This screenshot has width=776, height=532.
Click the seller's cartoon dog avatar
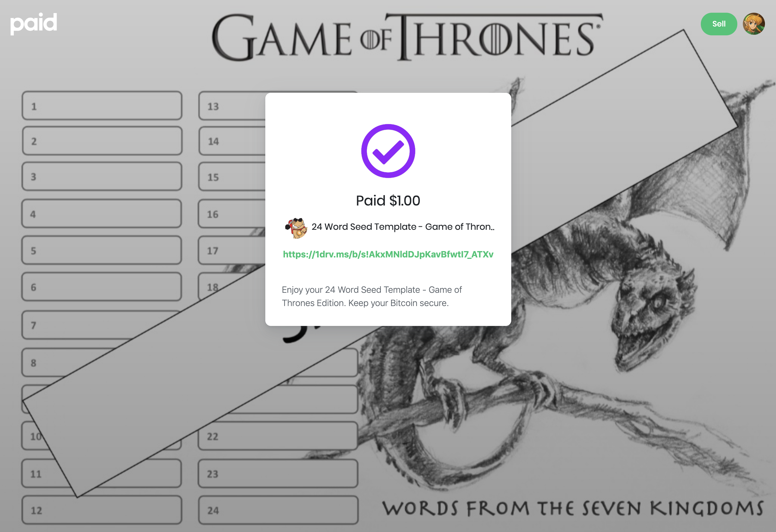(x=296, y=228)
